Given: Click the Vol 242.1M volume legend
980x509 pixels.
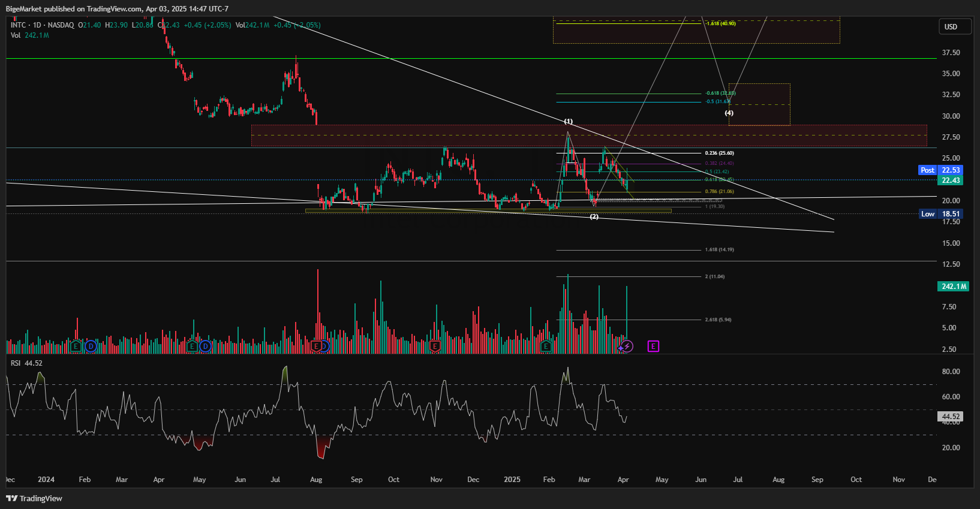Looking at the screenshot, I should [30, 35].
